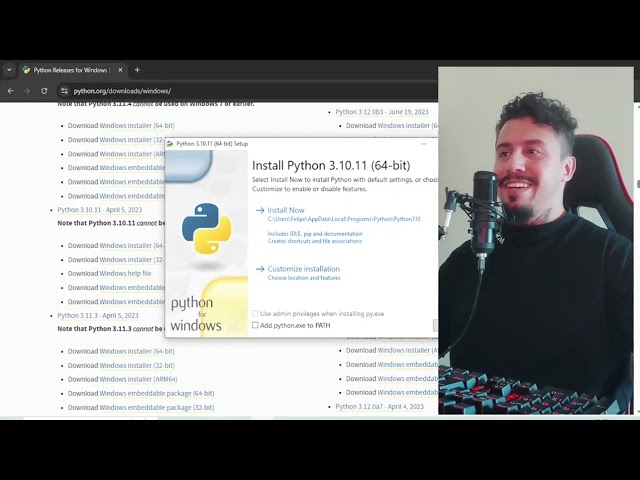The image size is (640, 480).
Task: Enable Add python.exe to PATH checkbox
Action: point(255,325)
